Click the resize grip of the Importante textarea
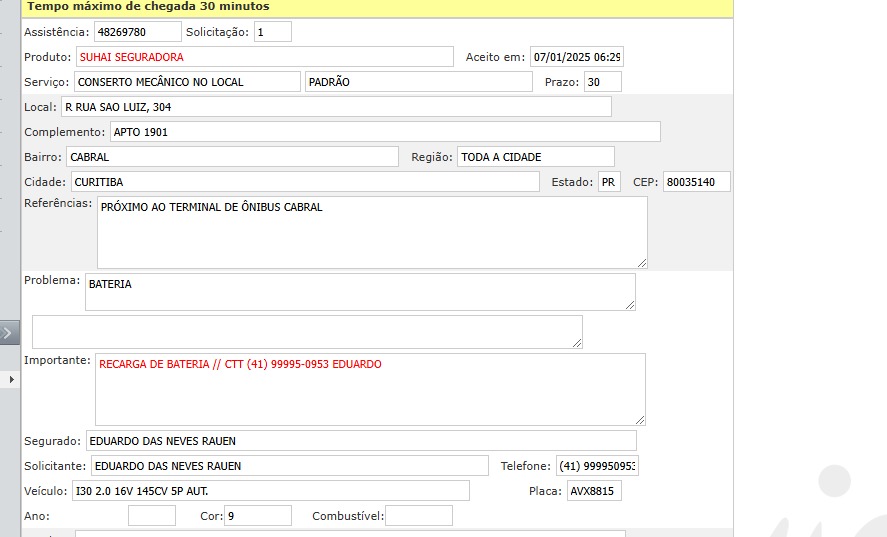Screen dimensions: 887x537 coord(639,419)
